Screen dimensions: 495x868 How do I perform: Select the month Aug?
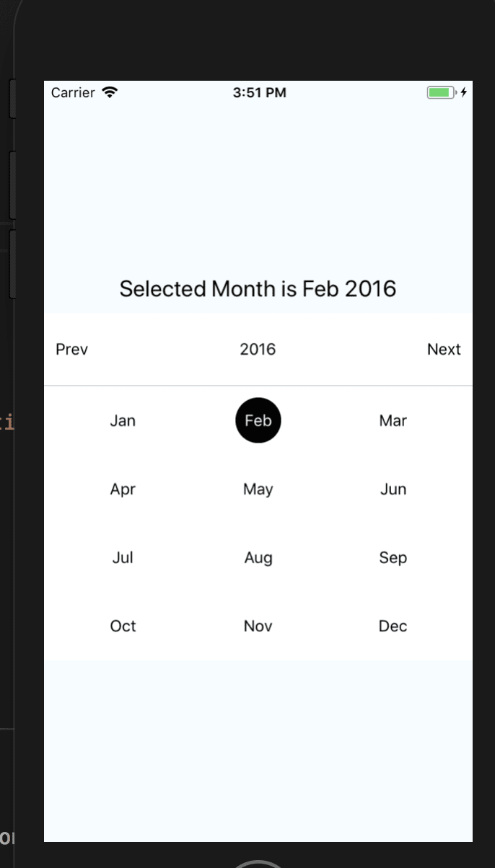click(x=258, y=557)
